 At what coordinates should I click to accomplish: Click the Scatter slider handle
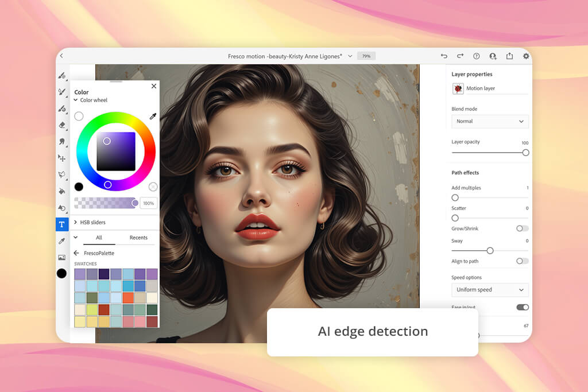[x=455, y=218]
